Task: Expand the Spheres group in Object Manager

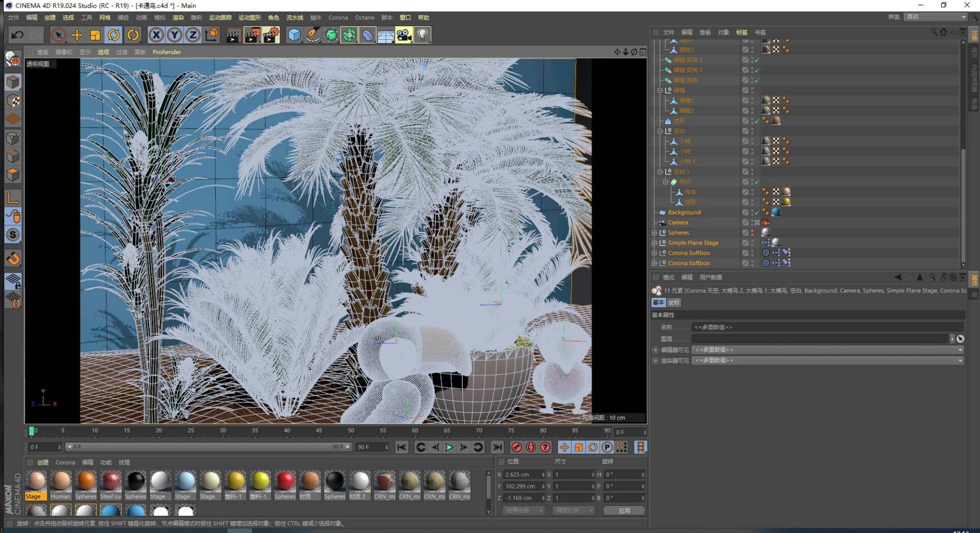Action: pyautogui.click(x=654, y=233)
